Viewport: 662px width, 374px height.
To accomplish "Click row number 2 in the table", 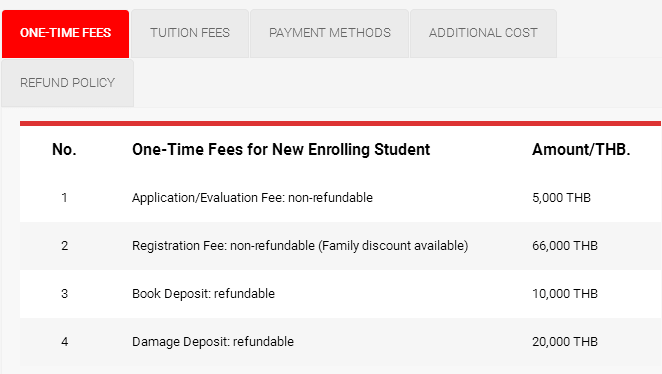I will 64,246.
